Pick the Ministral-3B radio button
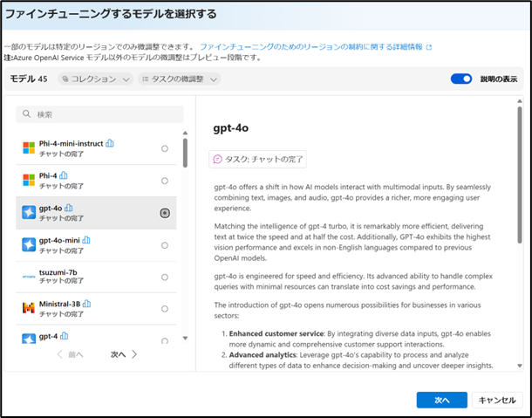Viewport: 532px width, 418px height. 165,309
